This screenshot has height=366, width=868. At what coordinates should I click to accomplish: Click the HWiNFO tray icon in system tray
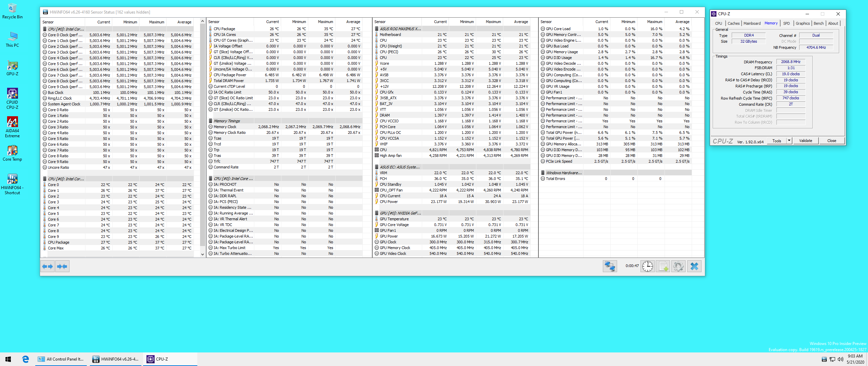(824, 359)
